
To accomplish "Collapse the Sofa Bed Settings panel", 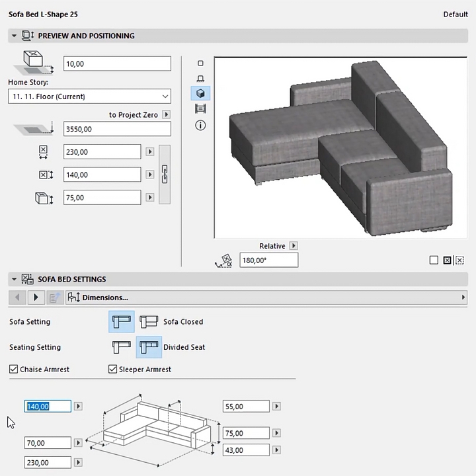I will click(x=14, y=279).
